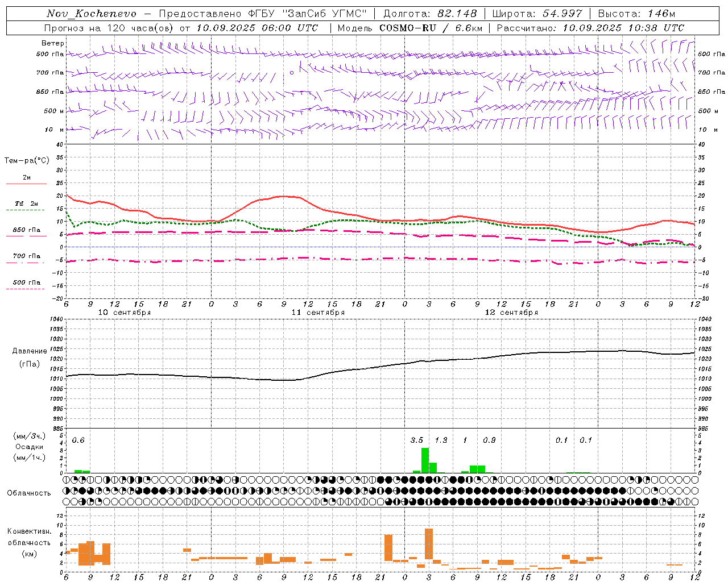The height and width of the screenshot is (582, 728).
Task: Click the Конвективн. облачность label
Action: [29, 537]
